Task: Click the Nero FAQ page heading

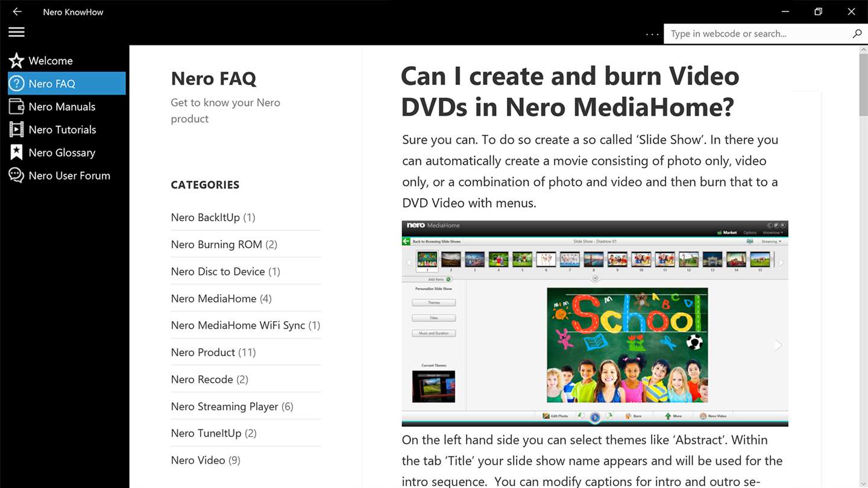Action: coord(213,78)
